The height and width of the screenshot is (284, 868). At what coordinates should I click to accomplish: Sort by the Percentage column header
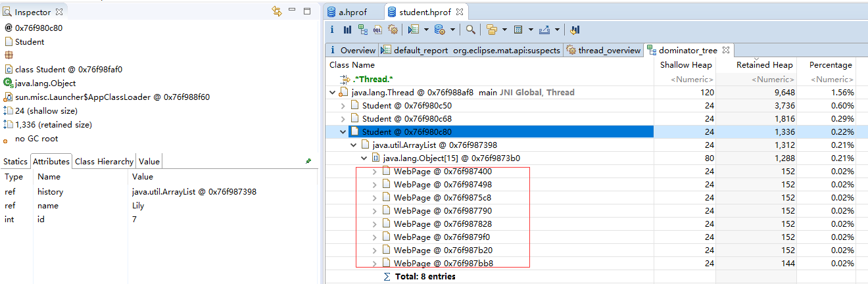(825, 65)
